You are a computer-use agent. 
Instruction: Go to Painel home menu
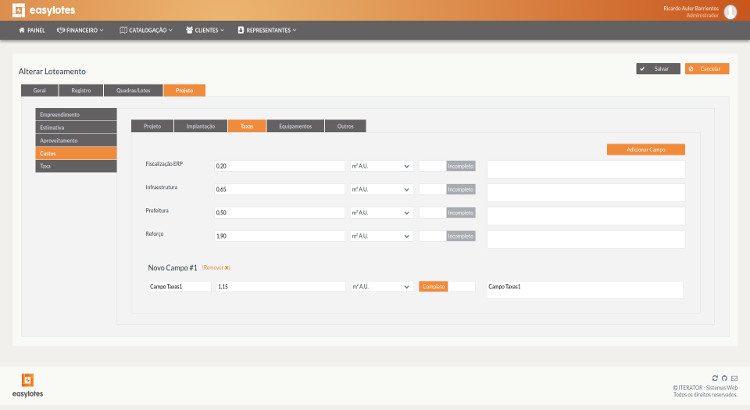click(x=32, y=30)
